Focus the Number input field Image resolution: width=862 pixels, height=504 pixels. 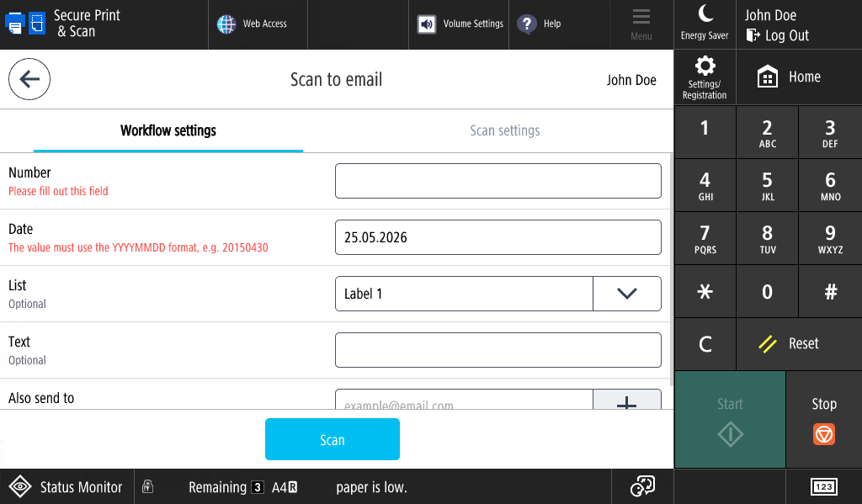(498, 181)
